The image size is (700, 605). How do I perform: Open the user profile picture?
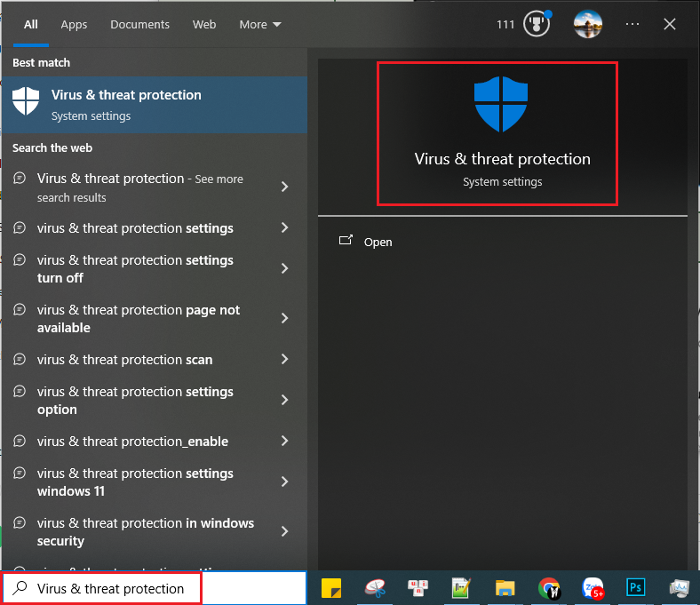coord(588,24)
